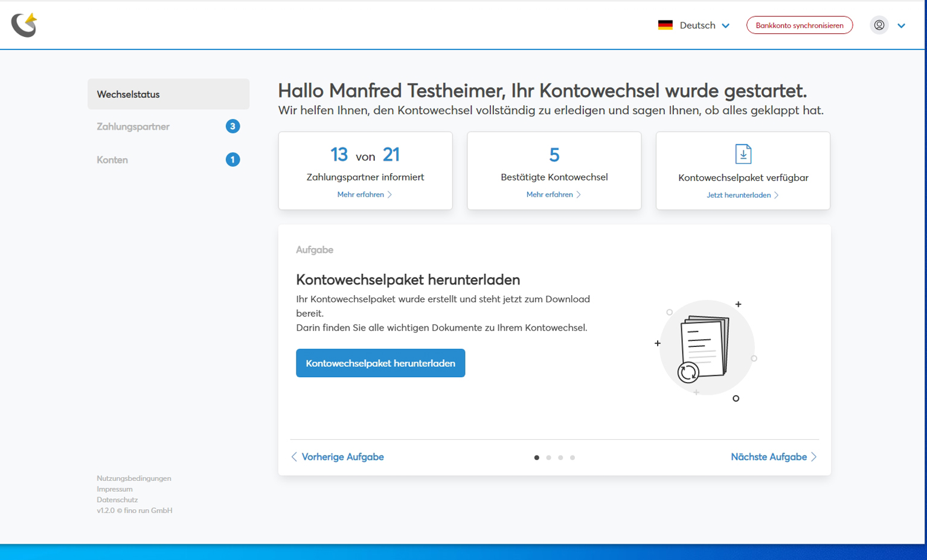Screen dimensions: 927x560
Task: Click Mehr erfahren under Bestätigte Kontowechsel
Action: [x=554, y=194]
